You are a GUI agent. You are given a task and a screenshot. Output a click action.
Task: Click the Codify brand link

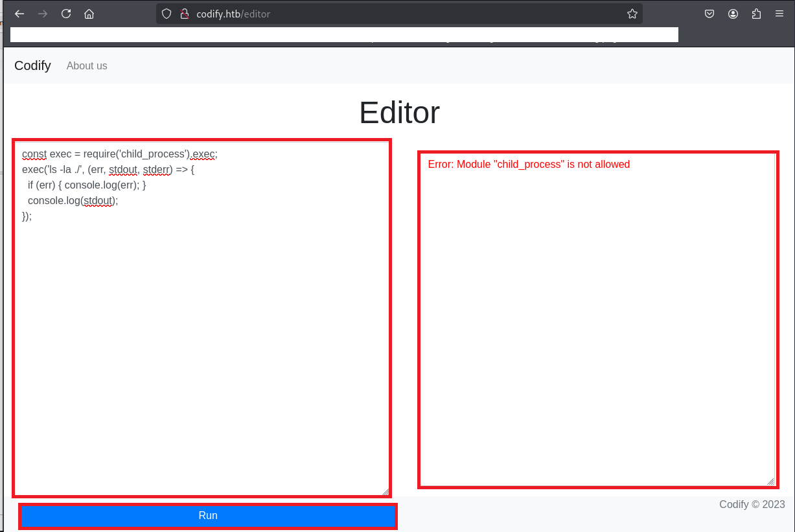(32, 65)
